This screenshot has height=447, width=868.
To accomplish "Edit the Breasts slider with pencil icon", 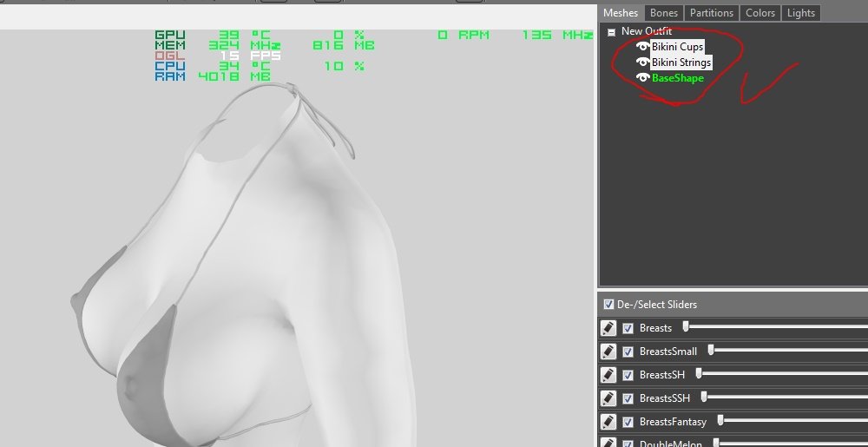I will click(x=608, y=328).
